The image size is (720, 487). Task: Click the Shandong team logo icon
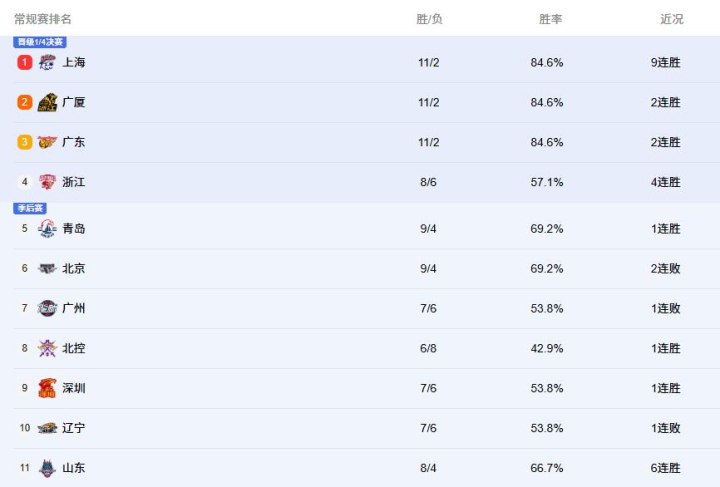click(47, 469)
